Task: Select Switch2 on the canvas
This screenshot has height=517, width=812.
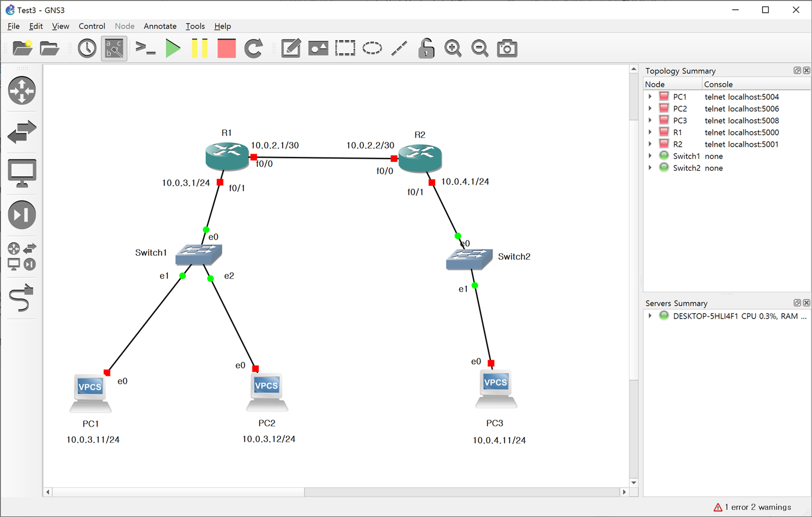Action: point(469,260)
